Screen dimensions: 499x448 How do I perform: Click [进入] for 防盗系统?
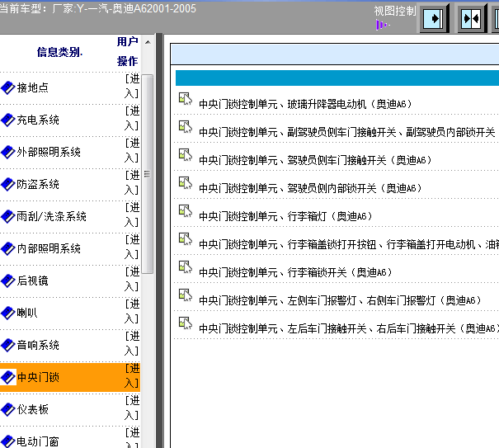point(132,182)
